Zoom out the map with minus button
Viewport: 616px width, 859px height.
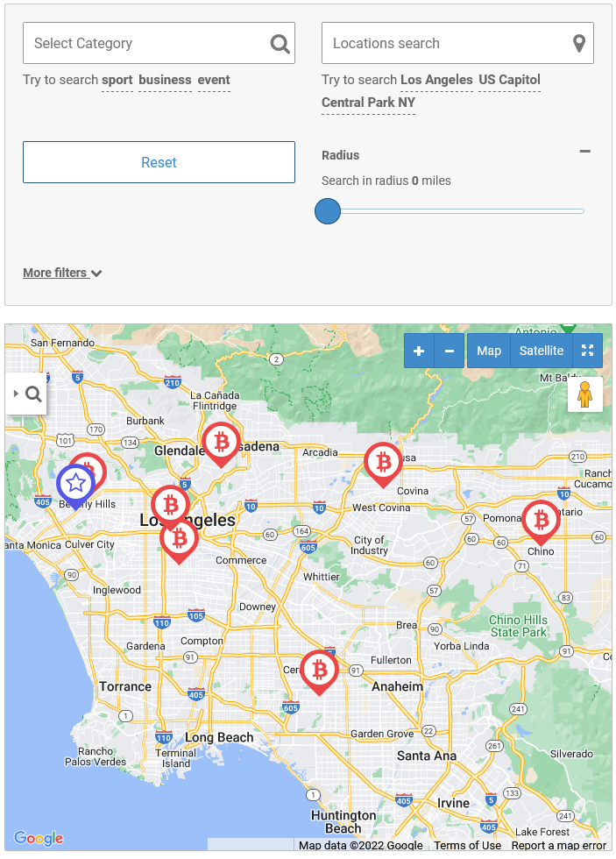[x=450, y=351]
